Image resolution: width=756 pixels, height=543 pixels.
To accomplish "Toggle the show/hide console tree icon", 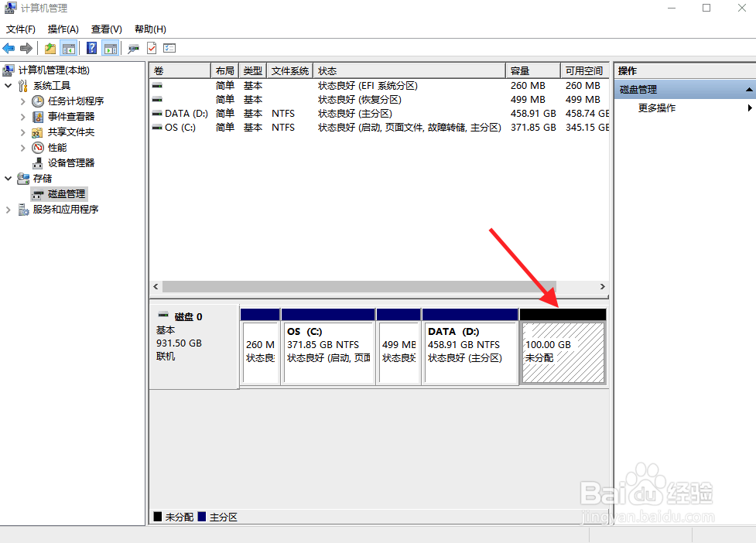I will [69, 48].
